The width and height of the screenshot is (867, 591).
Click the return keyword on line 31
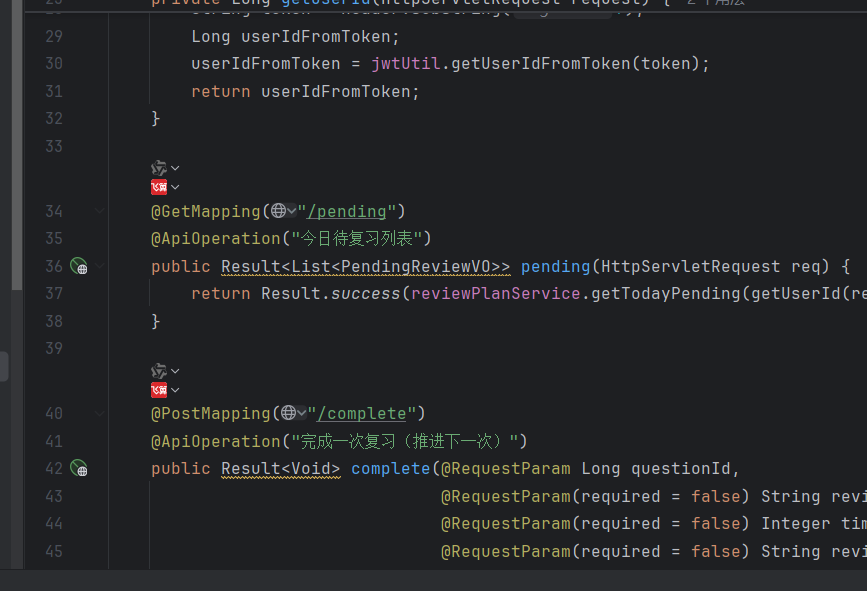[221, 91]
